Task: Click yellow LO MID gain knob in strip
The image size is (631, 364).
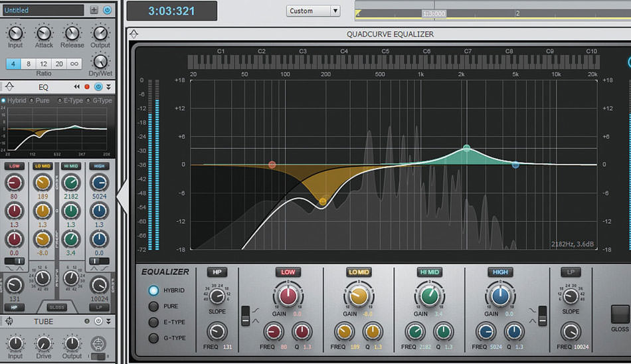Action: coord(43,239)
